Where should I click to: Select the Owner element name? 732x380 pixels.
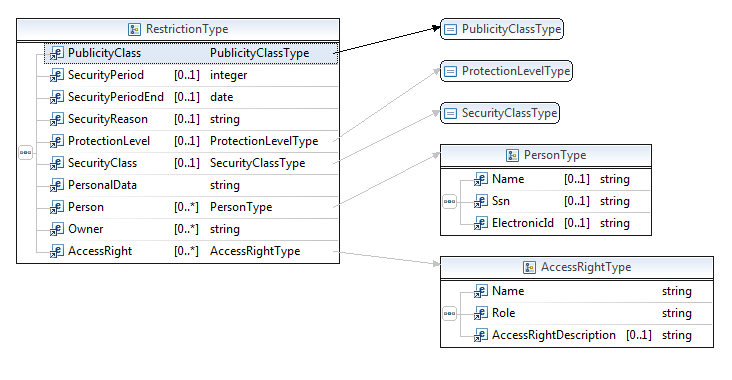85,229
